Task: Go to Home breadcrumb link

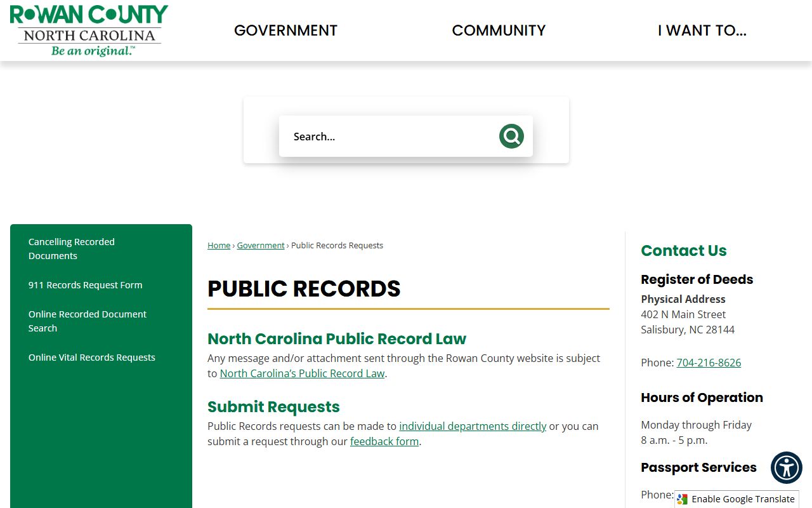Action: tap(219, 245)
